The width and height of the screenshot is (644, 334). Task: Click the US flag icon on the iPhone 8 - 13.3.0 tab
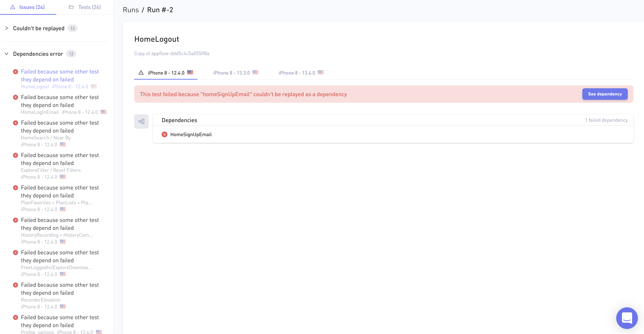(x=255, y=72)
